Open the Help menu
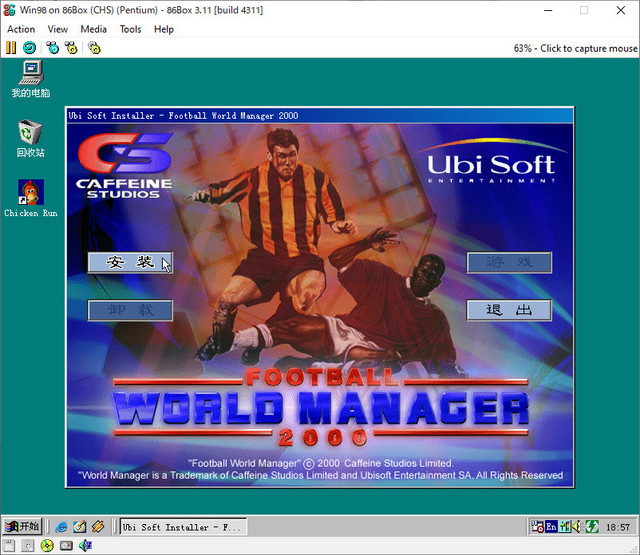 tap(164, 29)
